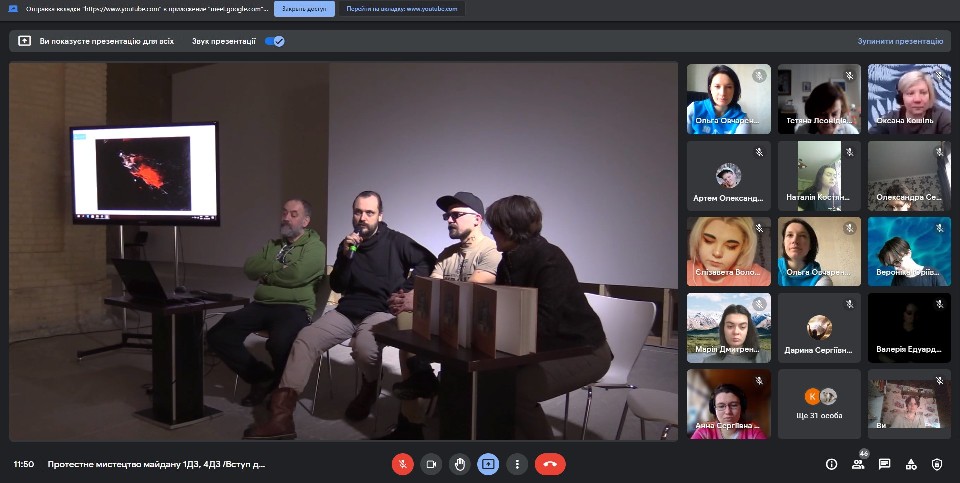Select Тетяна Леонідів... participant tile
The height and width of the screenshot is (483, 960).
[819, 99]
